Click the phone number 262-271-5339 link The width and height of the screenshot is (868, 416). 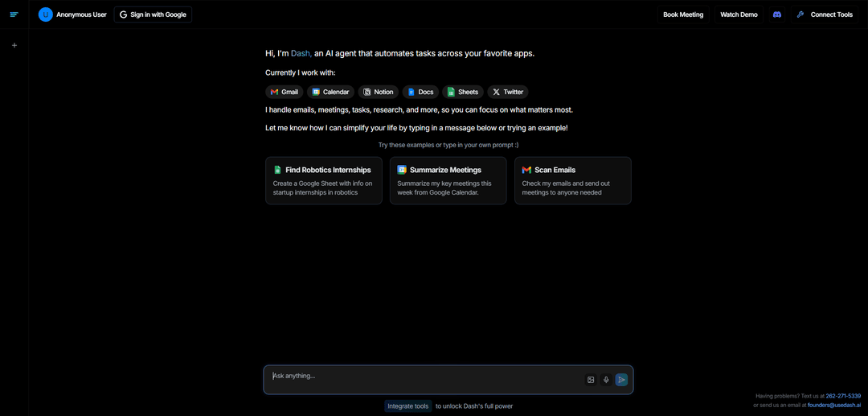843,396
